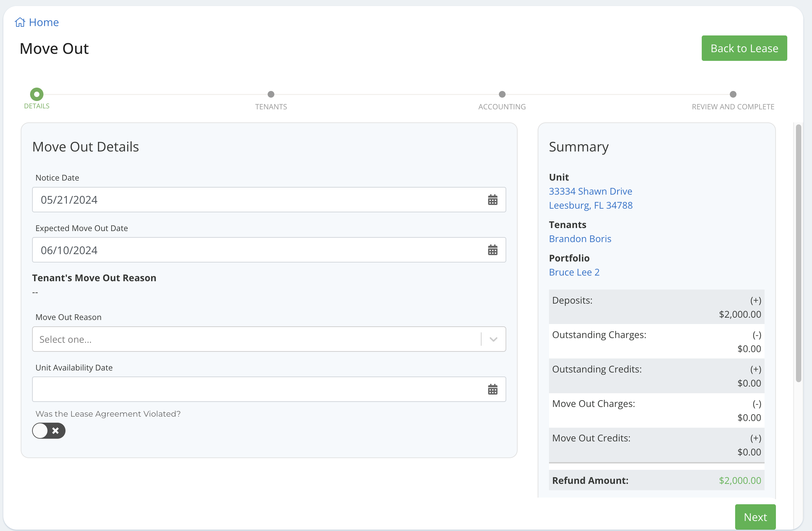Go to the TENANTS step label
This screenshot has width=812, height=531.
tap(271, 107)
